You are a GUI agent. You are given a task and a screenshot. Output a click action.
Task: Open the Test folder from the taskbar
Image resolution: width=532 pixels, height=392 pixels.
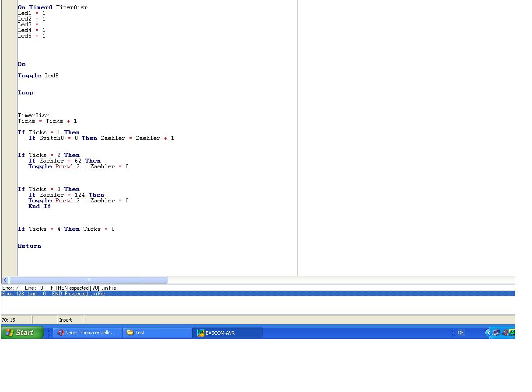coord(157,333)
